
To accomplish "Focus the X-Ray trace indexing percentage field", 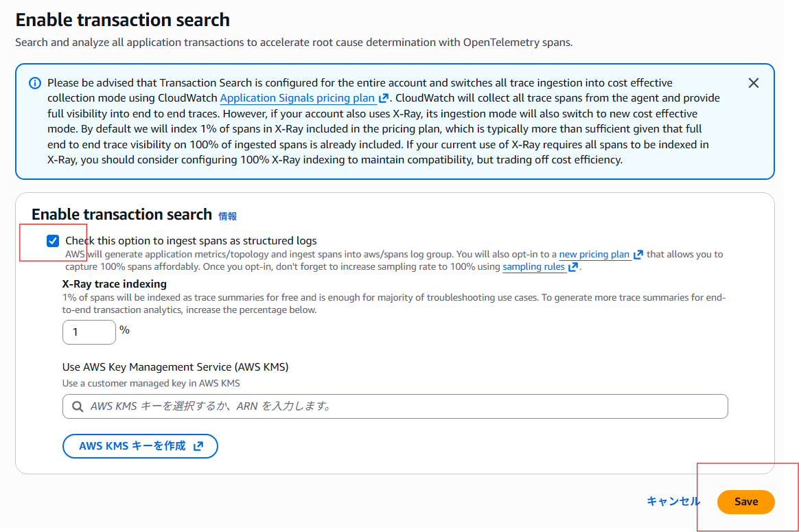I will [89, 332].
